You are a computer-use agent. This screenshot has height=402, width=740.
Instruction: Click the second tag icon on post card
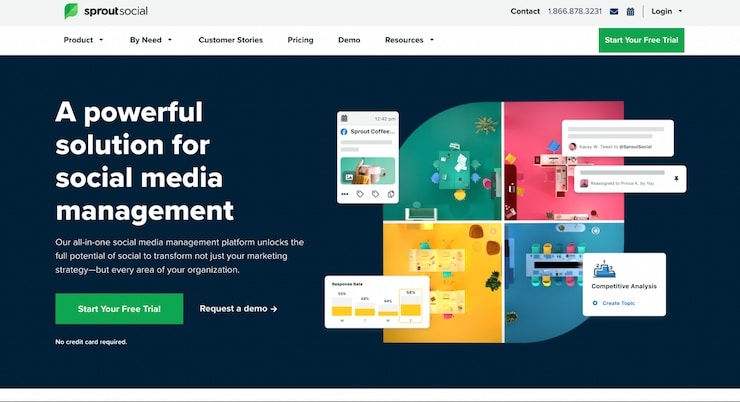coord(375,194)
